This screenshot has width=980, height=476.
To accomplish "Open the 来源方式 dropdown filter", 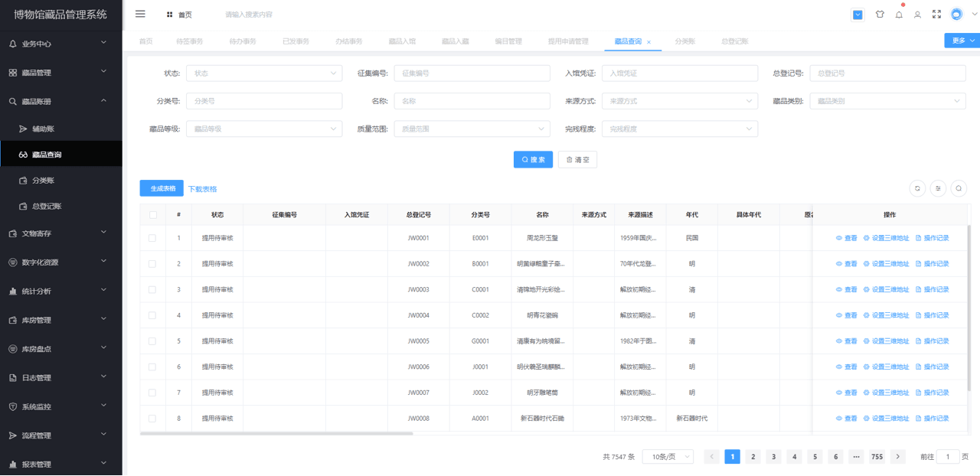I will (x=680, y=101).
